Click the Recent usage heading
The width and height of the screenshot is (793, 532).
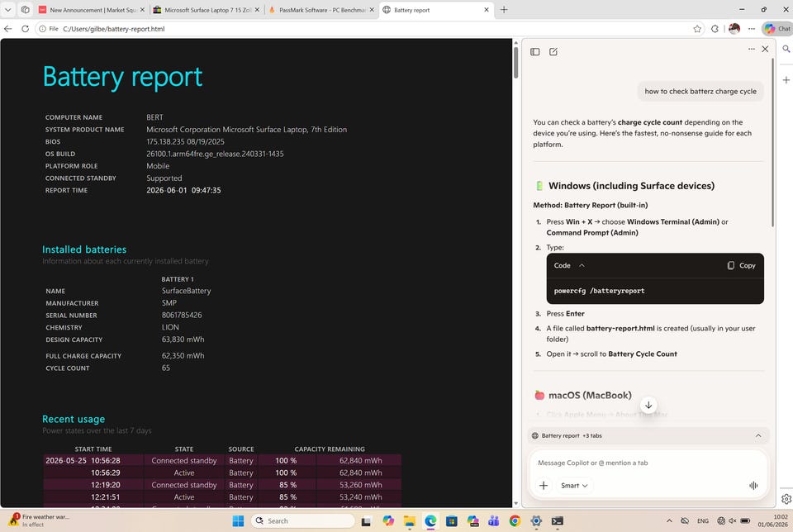point(74,419)
